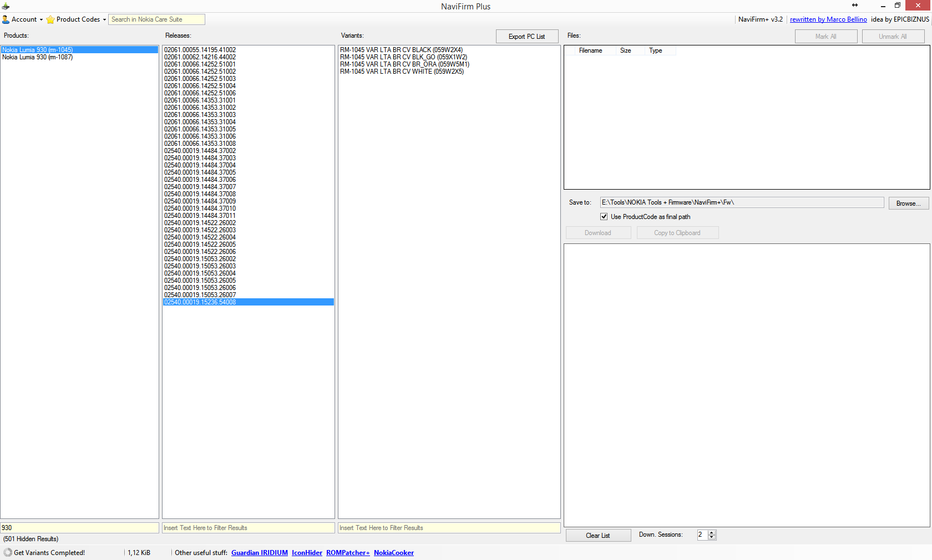Select release 02061.00066.14252.51001
The image size is (932, 560).
pos(248,64)
